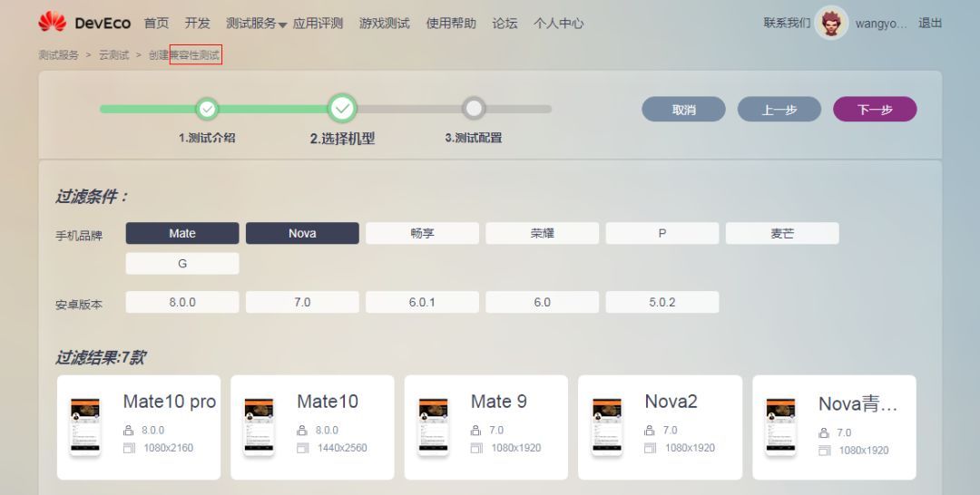Filter by Android version 5.0.2
Viewport: 980px width, 495px height.
[x=662, y=302]
